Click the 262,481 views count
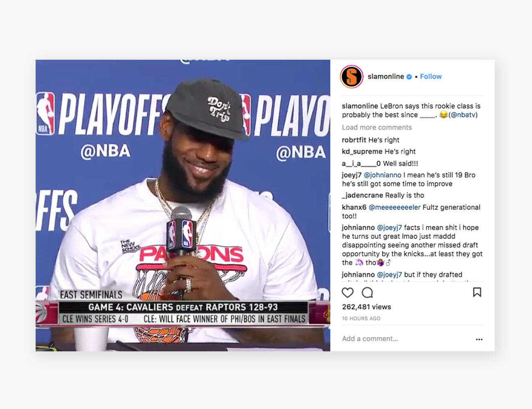Screen dimensions: 532x409 point(366,307)
